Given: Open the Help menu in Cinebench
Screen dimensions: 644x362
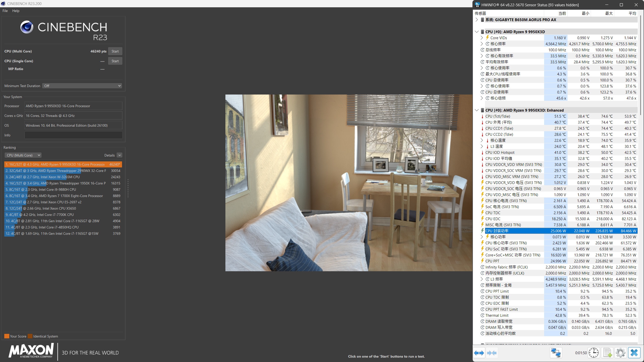Looking at the screenshot, I should point(16,11).
